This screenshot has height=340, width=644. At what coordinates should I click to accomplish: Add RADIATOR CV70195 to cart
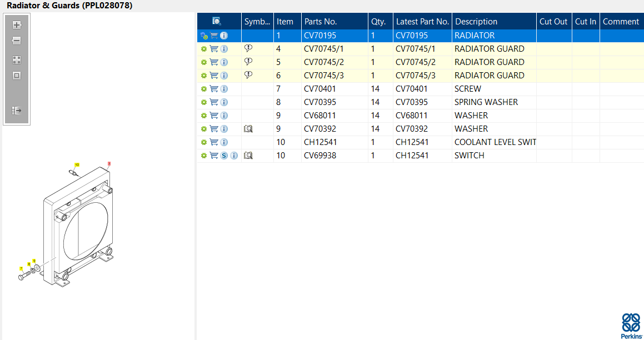tap(214, 36)
